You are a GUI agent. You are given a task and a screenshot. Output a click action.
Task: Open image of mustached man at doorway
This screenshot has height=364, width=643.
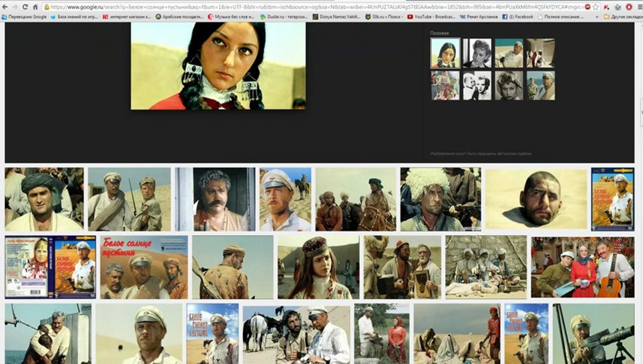pyautogui.click(x=215, y=199)
